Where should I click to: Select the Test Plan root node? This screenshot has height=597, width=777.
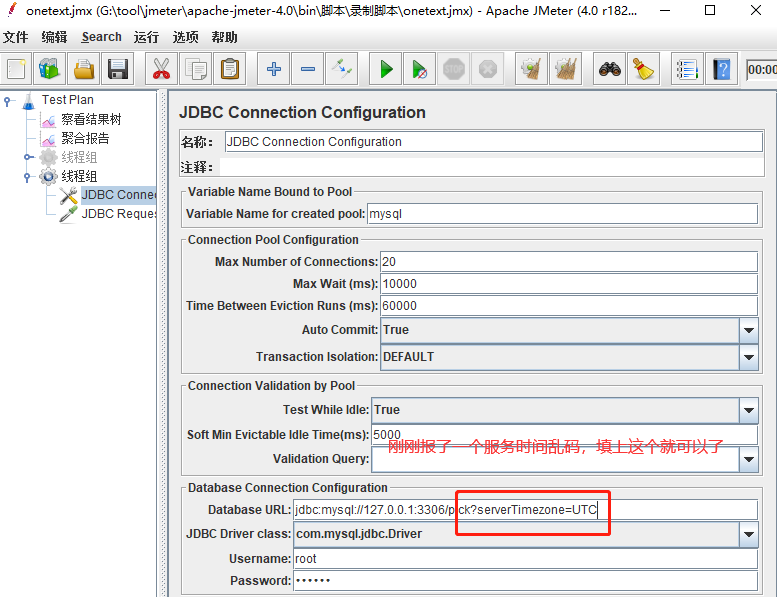coord(67,100)
